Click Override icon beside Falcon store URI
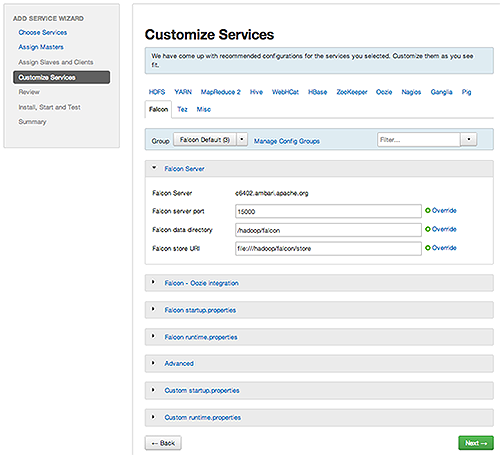Screen dimensions: 500x455 coord(428,248)
